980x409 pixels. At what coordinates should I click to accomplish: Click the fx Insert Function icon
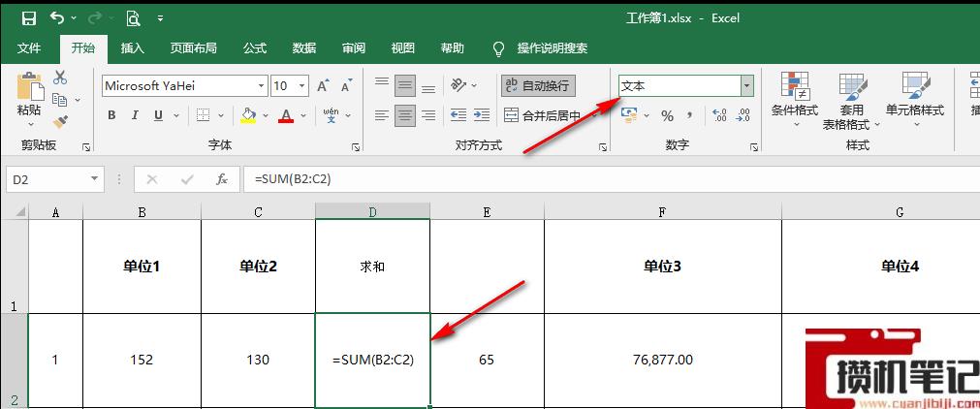click(x=222, y=179)
